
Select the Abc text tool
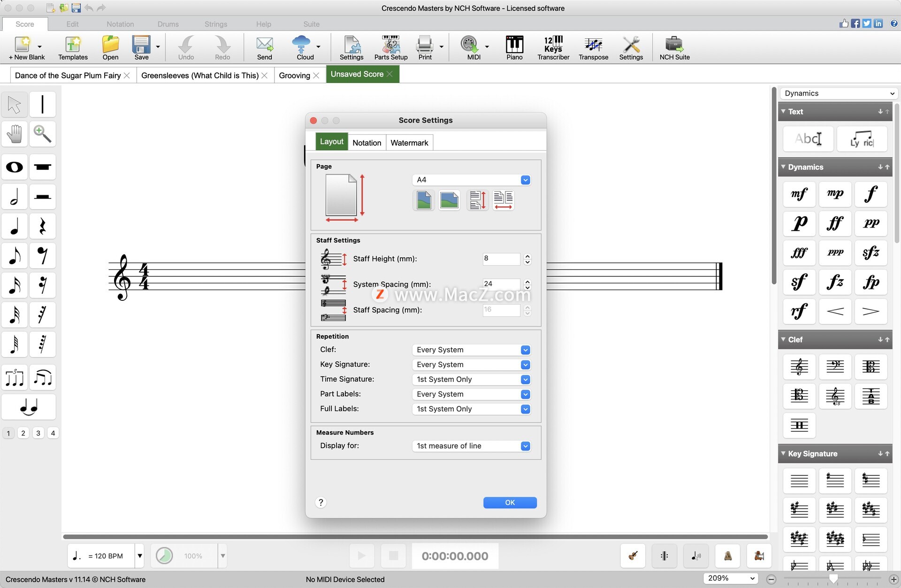point(808,139)
